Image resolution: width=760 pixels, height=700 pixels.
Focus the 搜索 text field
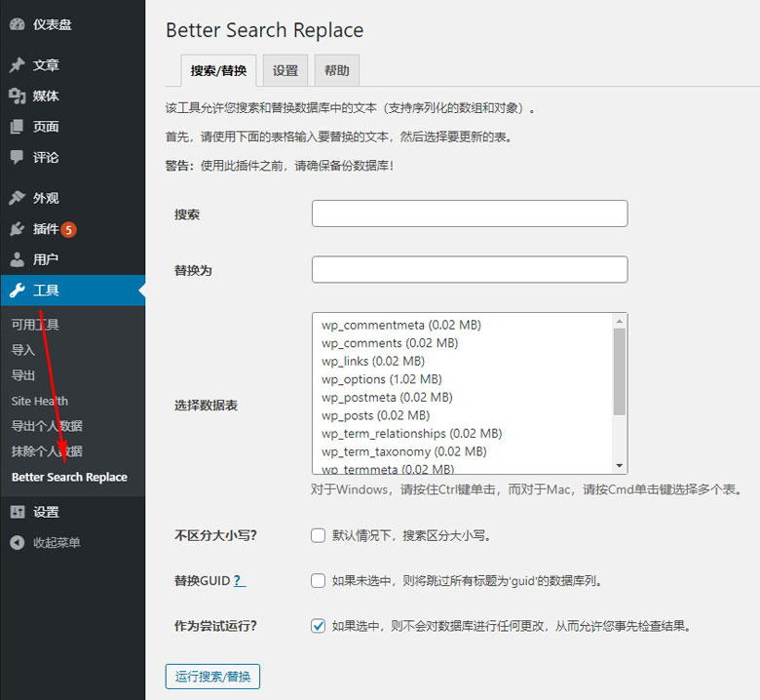coord(470,214)
